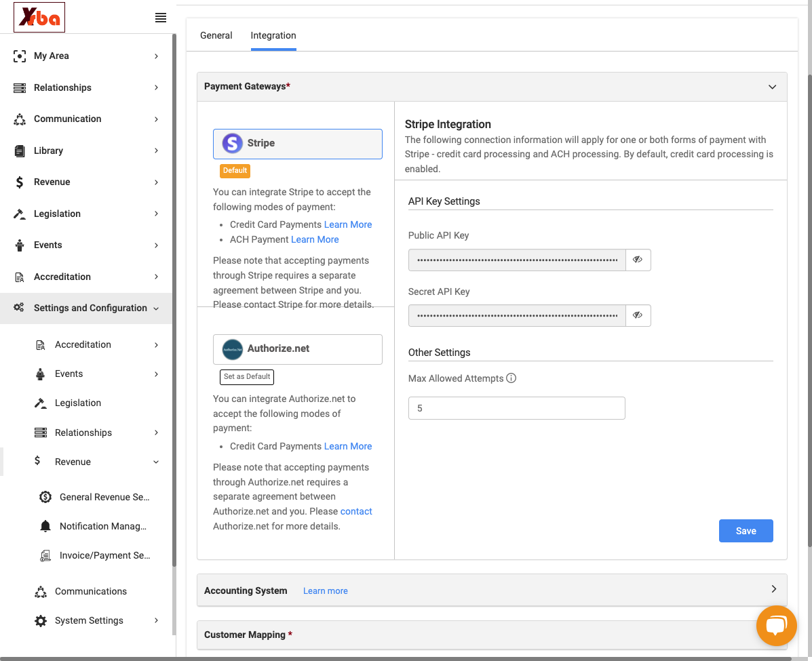The height and width of the screenshot is (661, 812).
Task: Click the Other Settings heading
Action: [x=439, y=353]
